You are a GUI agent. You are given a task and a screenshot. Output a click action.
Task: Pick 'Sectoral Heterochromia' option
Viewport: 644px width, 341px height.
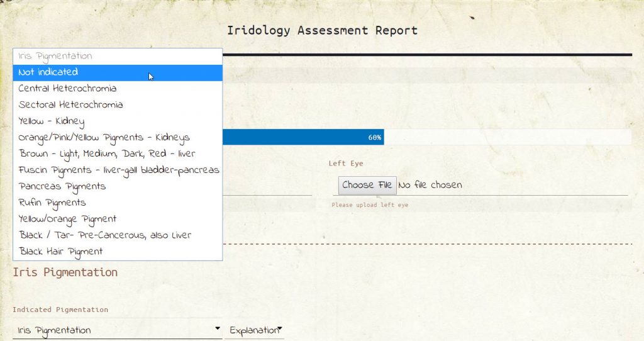[x=118, y=105]
